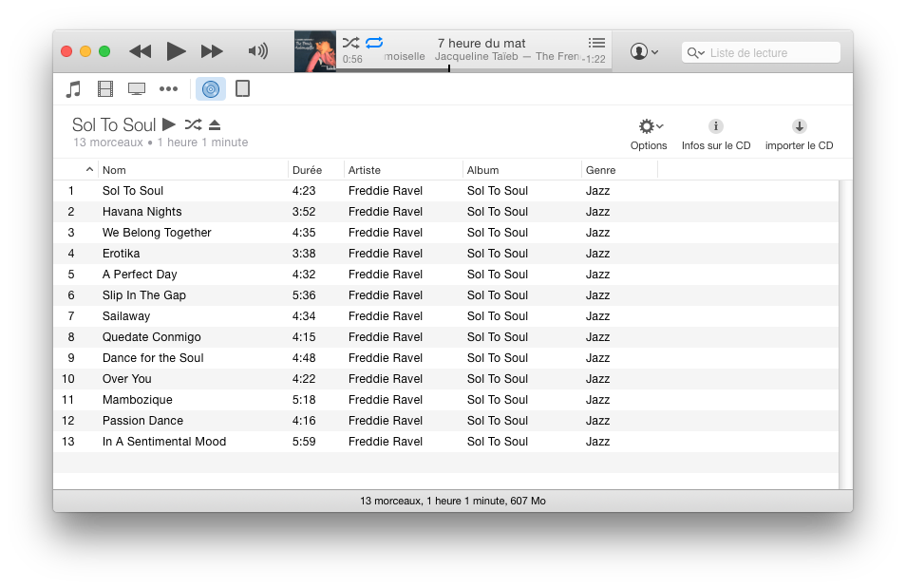
Task: Select track A Perfect Day
Action: [x=445, y=275]
